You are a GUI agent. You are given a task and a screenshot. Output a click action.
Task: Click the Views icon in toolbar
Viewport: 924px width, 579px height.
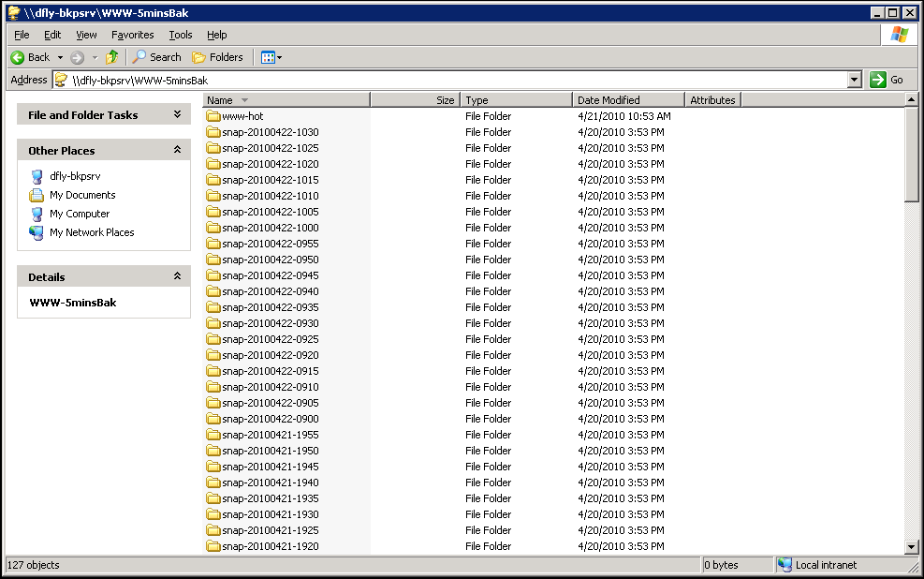[x=268, y=57]
